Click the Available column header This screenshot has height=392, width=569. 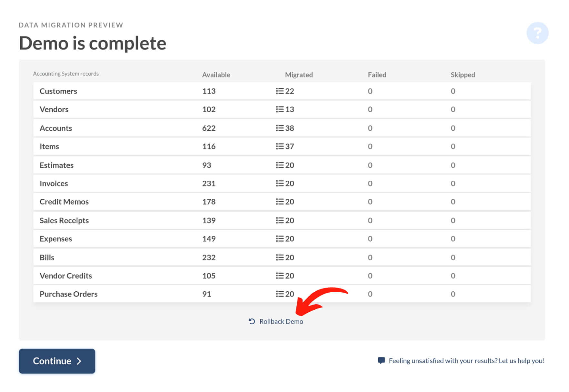click(216, 75)
